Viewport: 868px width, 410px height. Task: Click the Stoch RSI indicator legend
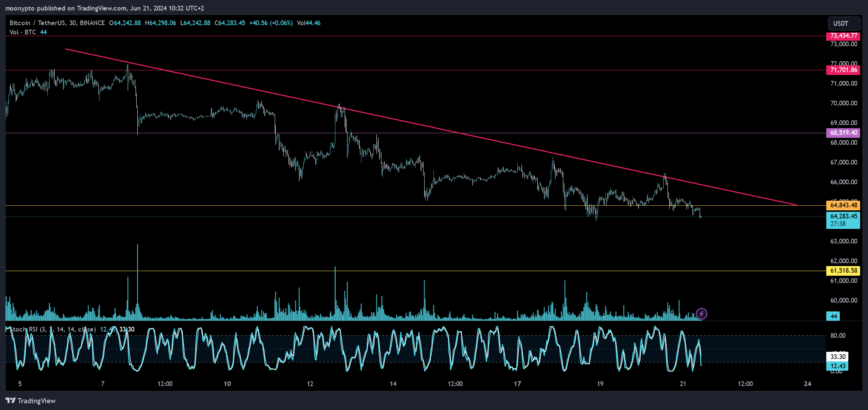[52, 329]
